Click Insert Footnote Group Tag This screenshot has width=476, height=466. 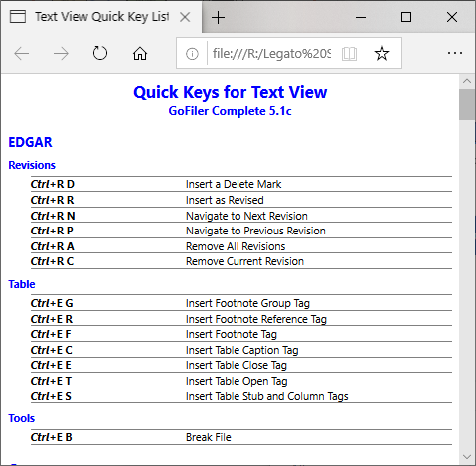click(x=247, y=303)
